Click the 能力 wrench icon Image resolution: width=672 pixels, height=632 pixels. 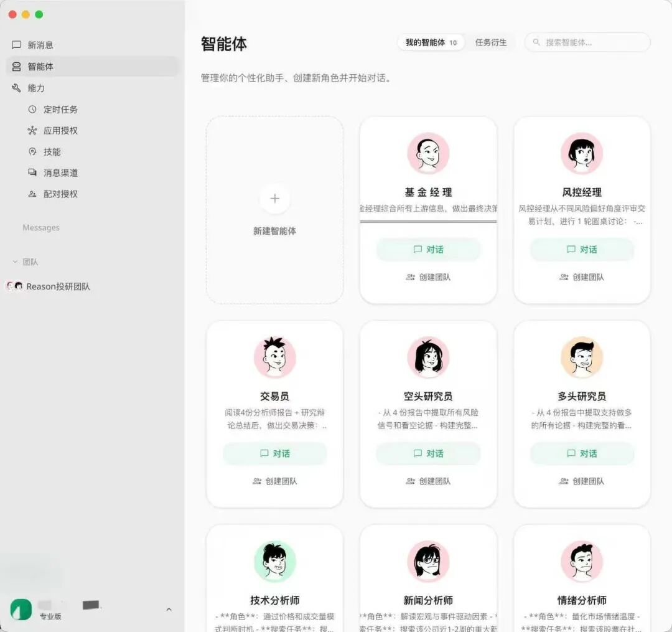(17, 88)
